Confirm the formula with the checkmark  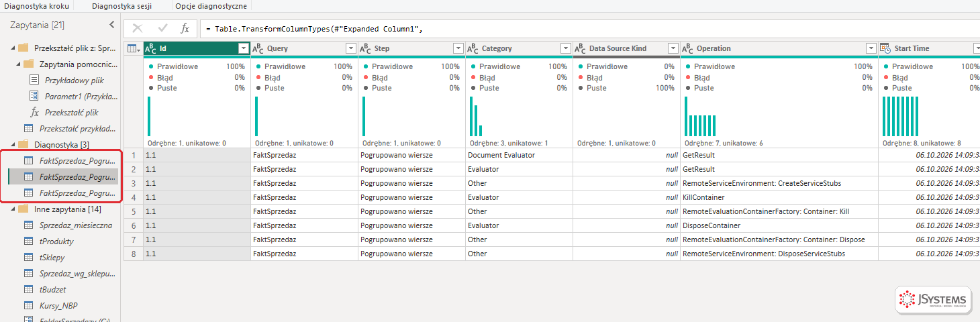162,28
